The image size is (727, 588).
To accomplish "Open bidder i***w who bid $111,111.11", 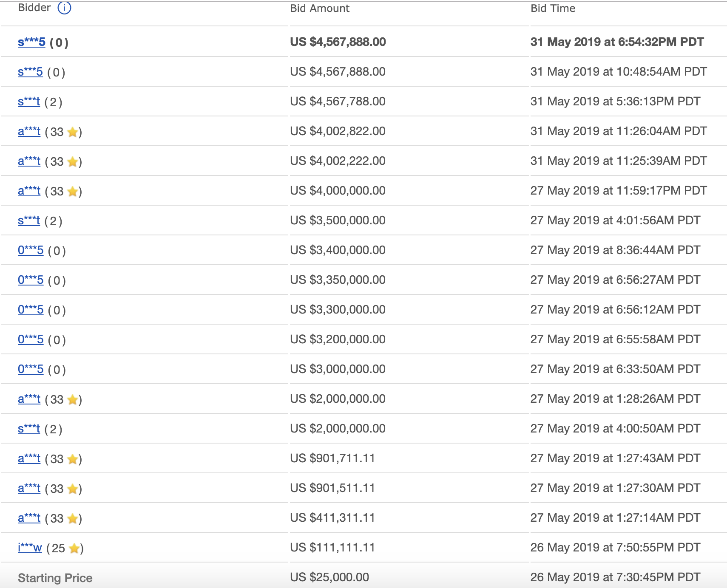I will pos(30,548).
